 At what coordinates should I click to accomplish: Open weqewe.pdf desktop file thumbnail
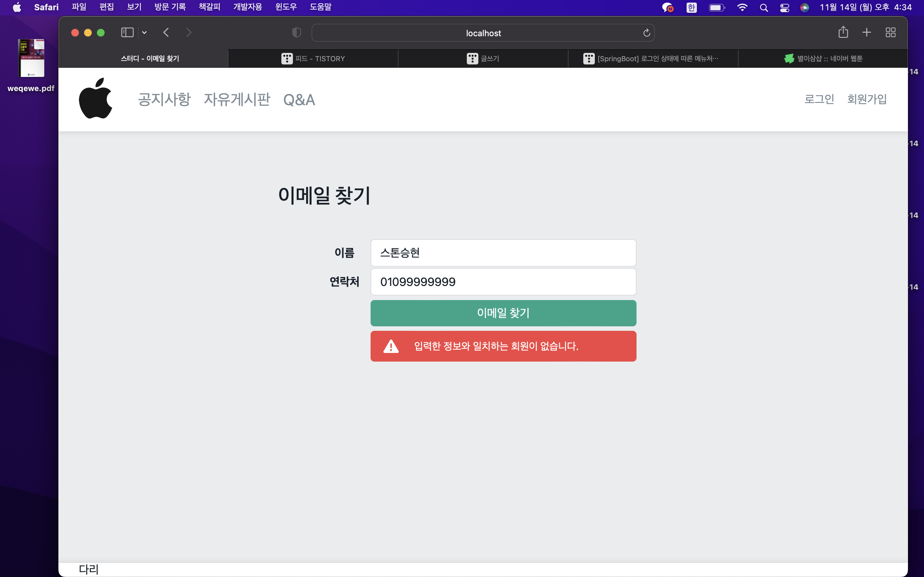[31, 58]
